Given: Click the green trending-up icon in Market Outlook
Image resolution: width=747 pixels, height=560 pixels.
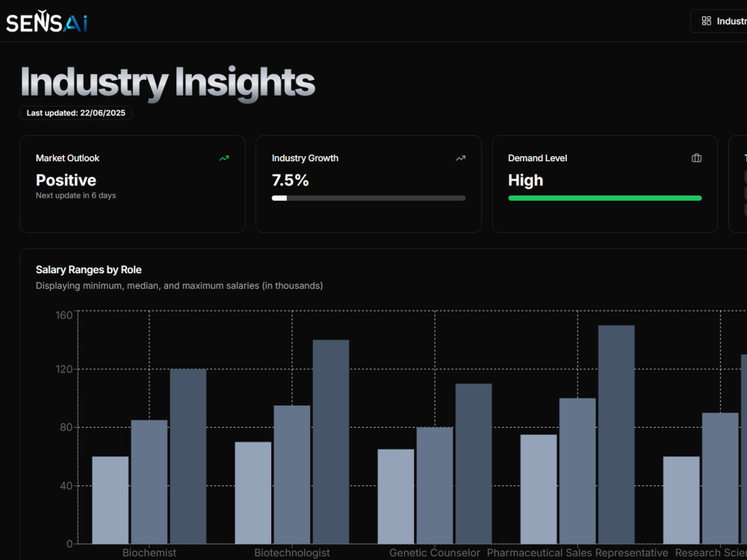Looking at the screenshot, I should coord(224,158).
